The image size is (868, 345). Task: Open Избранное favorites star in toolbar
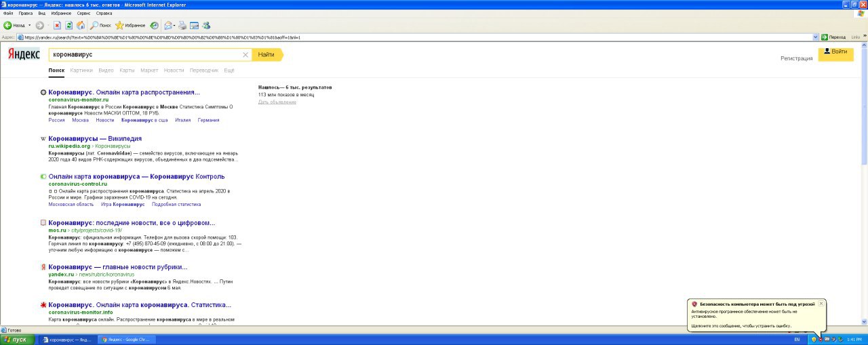[x=130, y=25]
